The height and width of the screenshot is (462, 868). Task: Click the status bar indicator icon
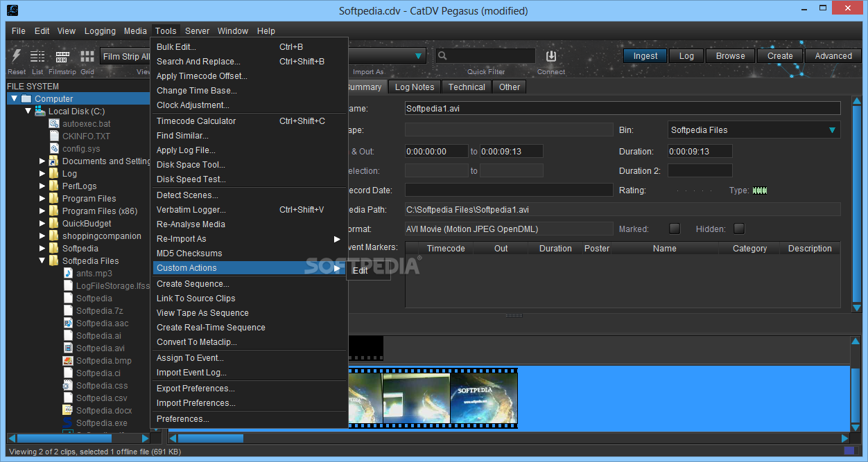(x=849, y=452)
